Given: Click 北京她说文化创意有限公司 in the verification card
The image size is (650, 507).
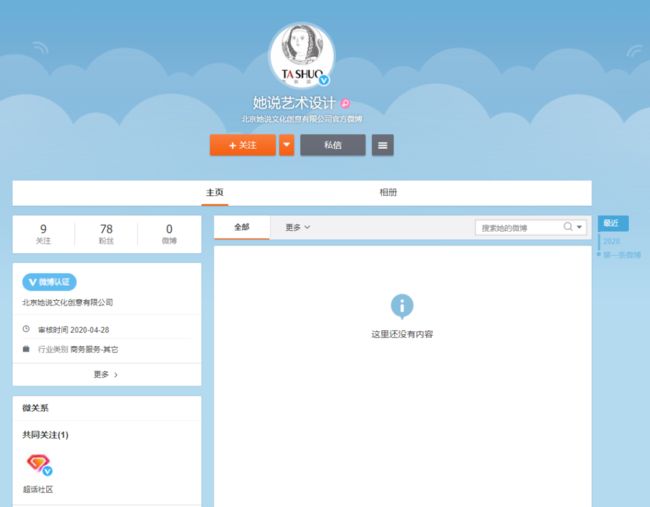Looking at the screenshot, I should [x=68, y=302].
